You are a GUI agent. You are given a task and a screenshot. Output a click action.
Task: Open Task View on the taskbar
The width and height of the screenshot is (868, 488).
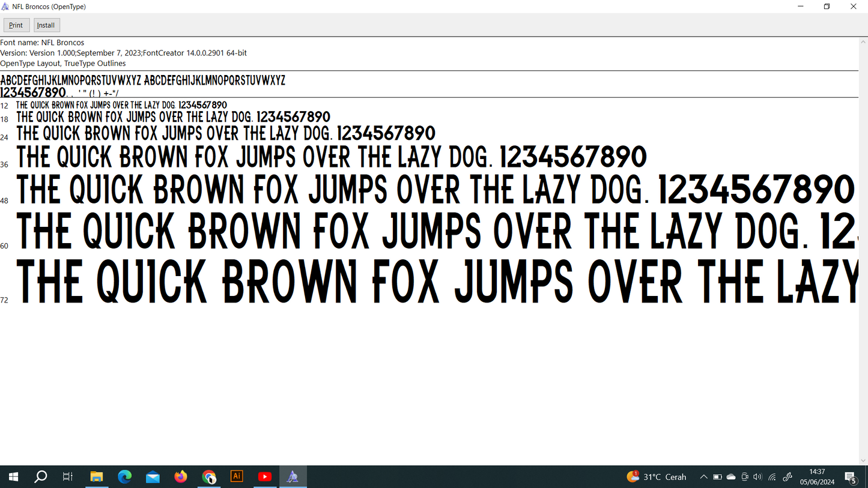click(68, 477)
